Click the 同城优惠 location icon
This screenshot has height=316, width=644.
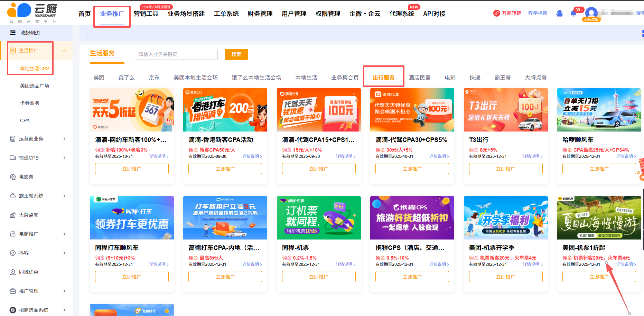click(x=13, y=272)
